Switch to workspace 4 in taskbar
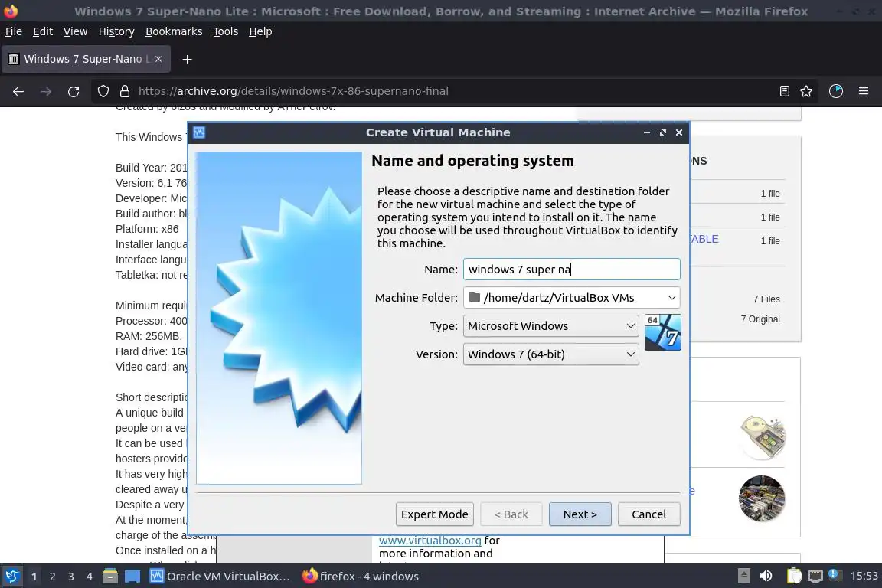The height and width of the screenshot is (588, 882). tap(90, 577)
